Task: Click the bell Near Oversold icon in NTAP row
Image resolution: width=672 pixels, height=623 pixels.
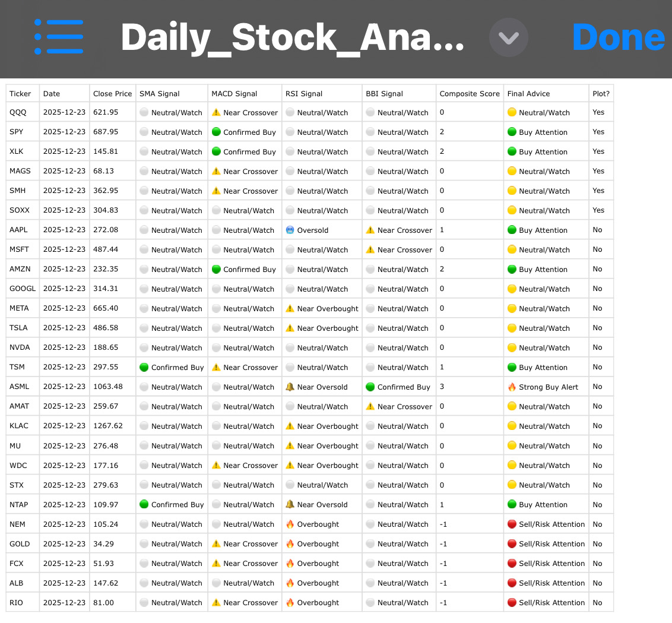Action: 290,504
